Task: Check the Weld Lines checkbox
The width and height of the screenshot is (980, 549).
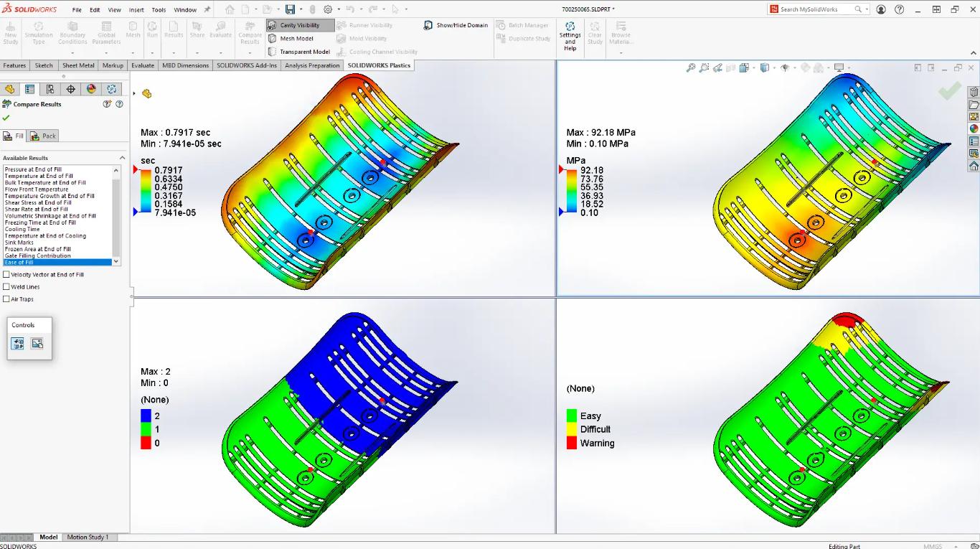Action: (x=6, y=287)
